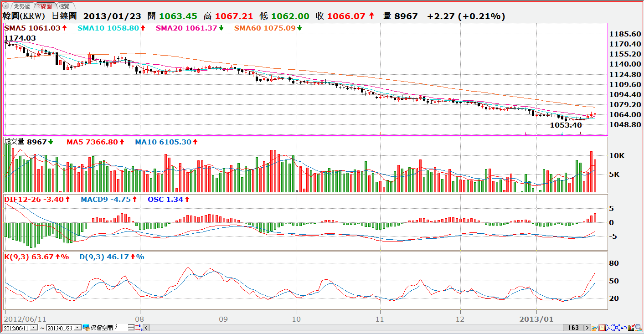Open the round dropdown menu beside the tabs
644x334 pixels.
(x=5, y=6)
